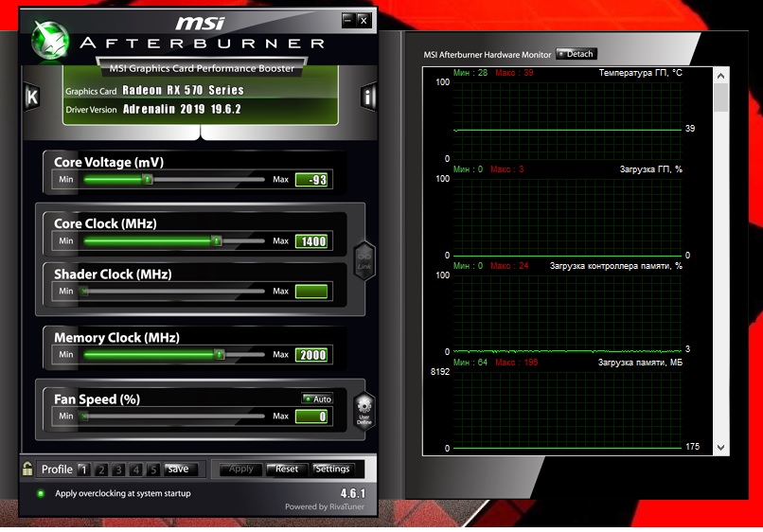This screenshot has width=763, height=532.
Task: Click the Powered by RivaTuner text
Action: [325, 506]
